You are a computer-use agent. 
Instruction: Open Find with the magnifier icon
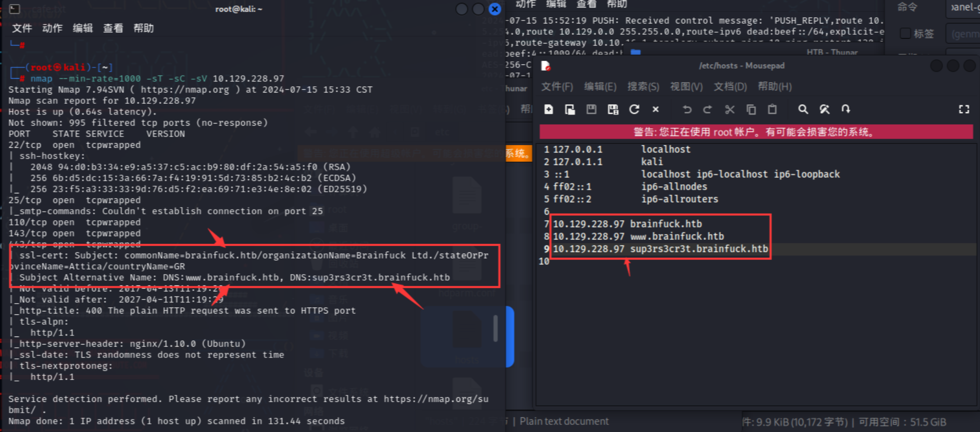click(x=803, y=109)
